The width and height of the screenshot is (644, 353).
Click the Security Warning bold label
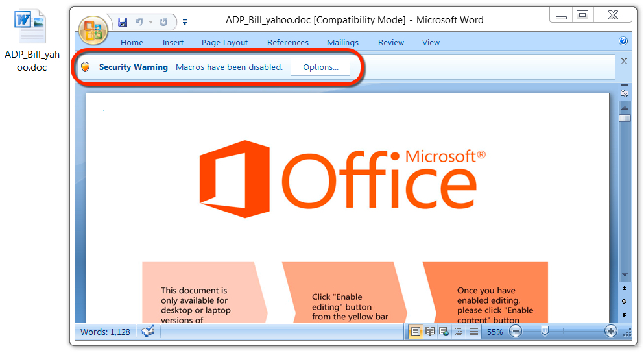click(x=134, y=67)
